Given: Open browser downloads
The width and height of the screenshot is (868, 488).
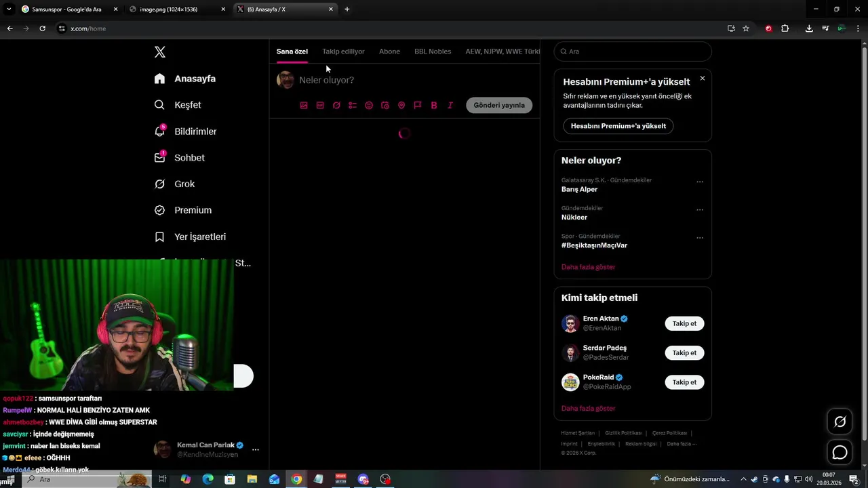Looking at the screenshot, I should click(x=809, y=28).
